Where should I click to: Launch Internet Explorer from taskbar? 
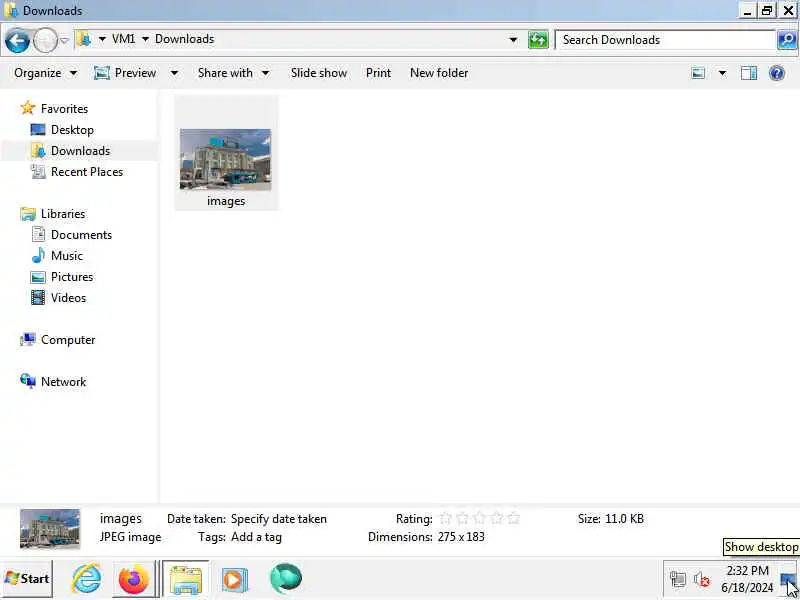[x=86, y=579]
